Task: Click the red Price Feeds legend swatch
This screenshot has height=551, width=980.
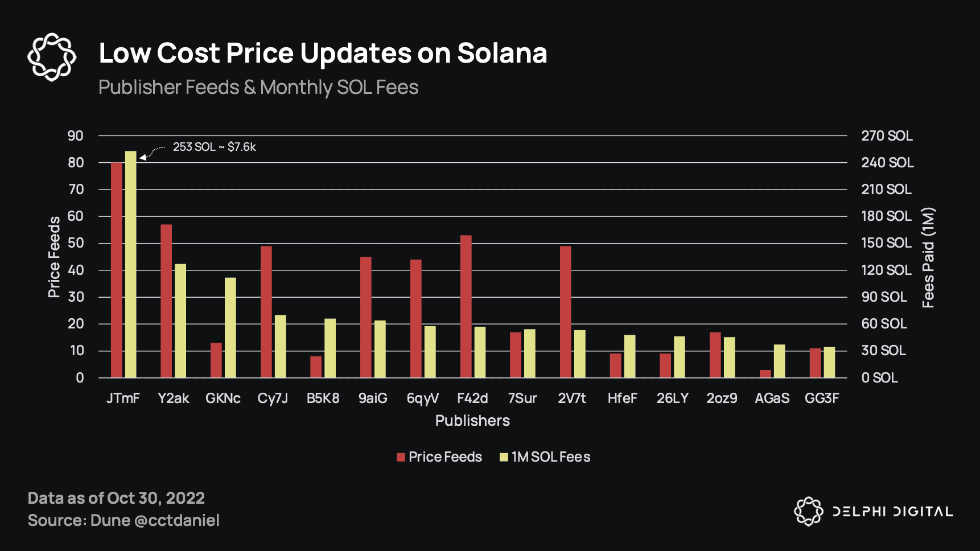Action: click(x=401, y=457)
